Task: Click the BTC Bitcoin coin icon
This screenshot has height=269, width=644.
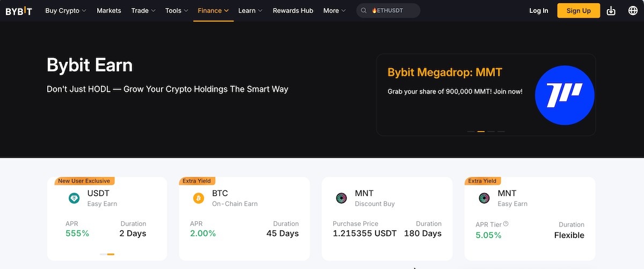Action: click(199, 198)
